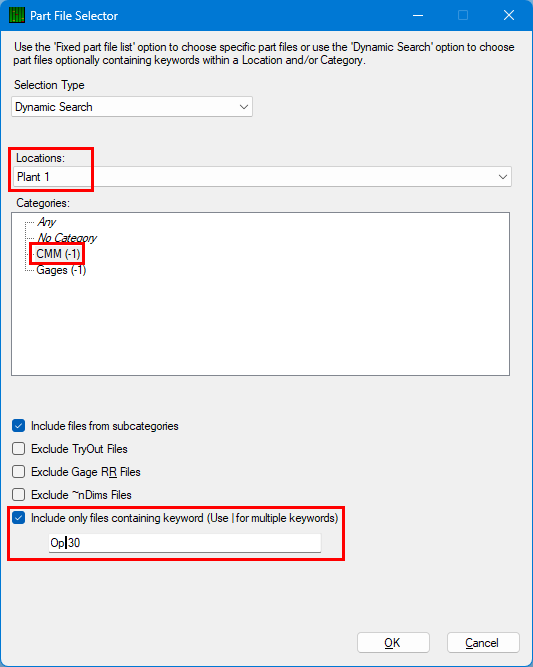Screen dimensions: 533x667
Task: Choose the No Category tree item
Action: pyautogui.click(x=67, y=238)
